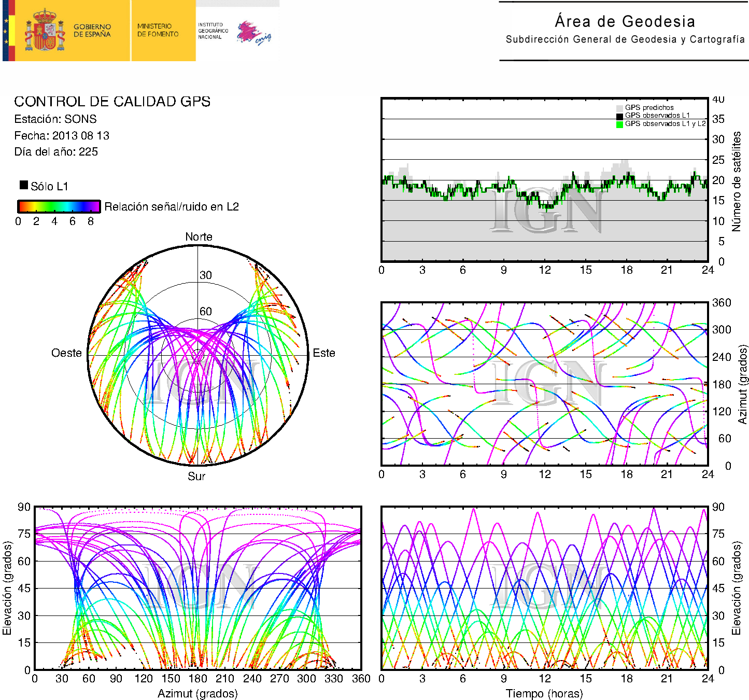749x700 pixels.
Task: Click the gray GPS predichos legend marker
Action: click(619, 108)
